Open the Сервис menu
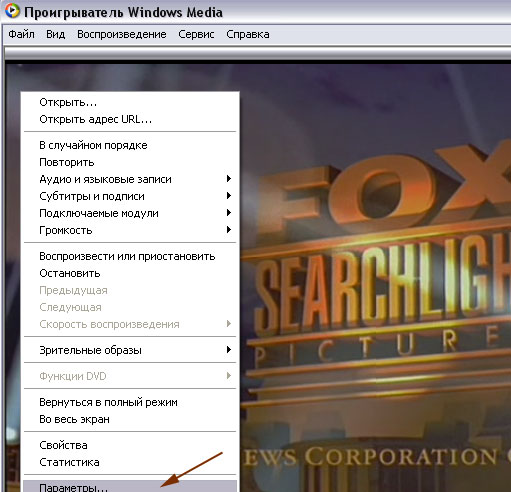Viewport: 511px width, 492px height. click(196, 34)
